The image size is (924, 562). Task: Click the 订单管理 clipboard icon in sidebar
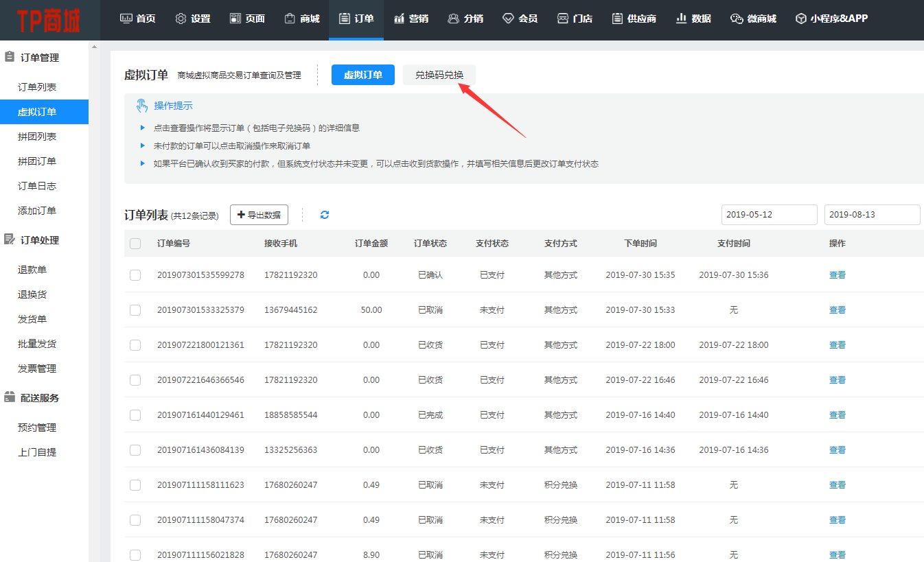[x=10, y=58]
